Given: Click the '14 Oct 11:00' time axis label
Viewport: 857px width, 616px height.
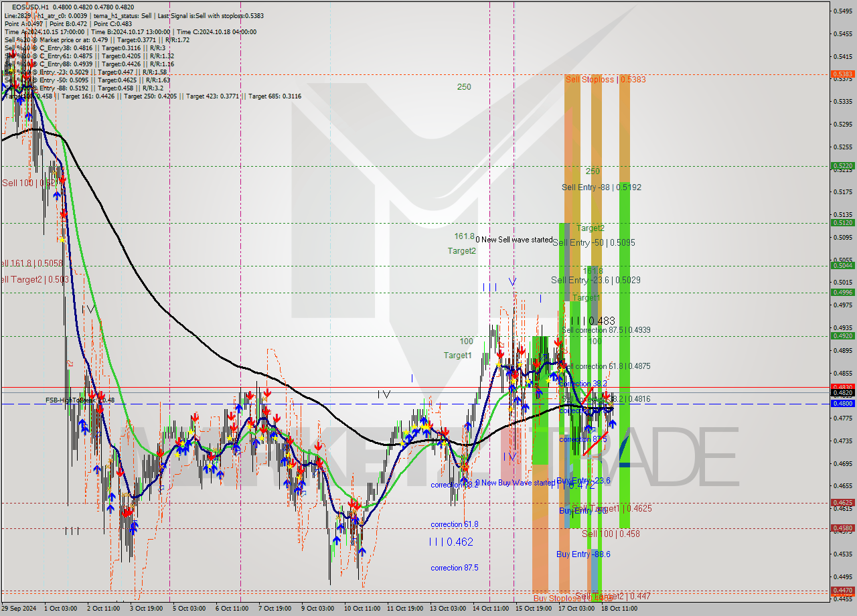Looking at the screenshot, I should (x=491, y=609).
